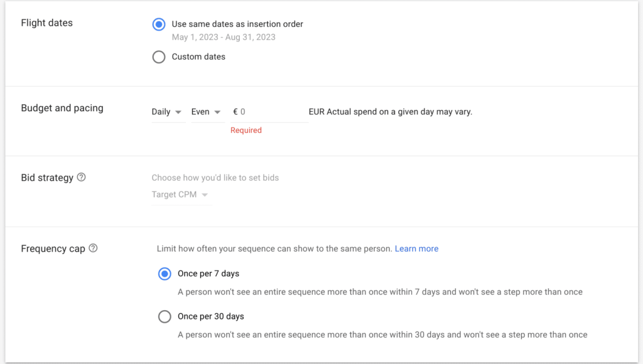The width and height of the screenshot is (643, 364).
Task: Open the Target CPM bid dropdown
Action: pyautogui.click(x=180, y=195)
